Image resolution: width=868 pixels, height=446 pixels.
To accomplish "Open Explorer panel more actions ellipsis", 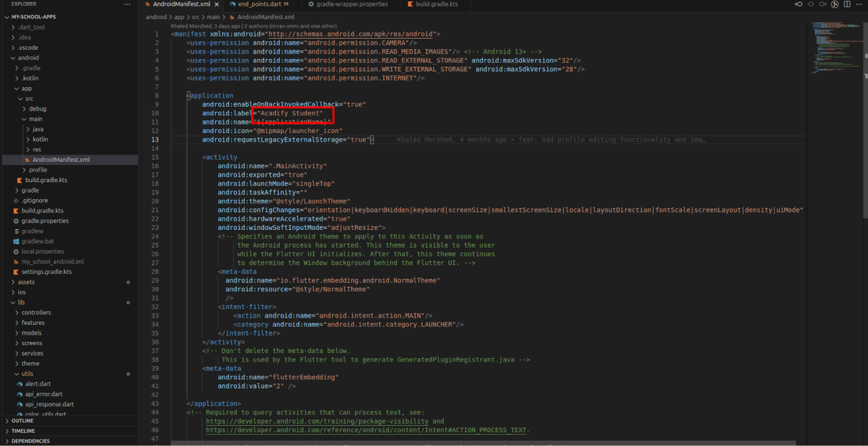I will tap(127, 4).
